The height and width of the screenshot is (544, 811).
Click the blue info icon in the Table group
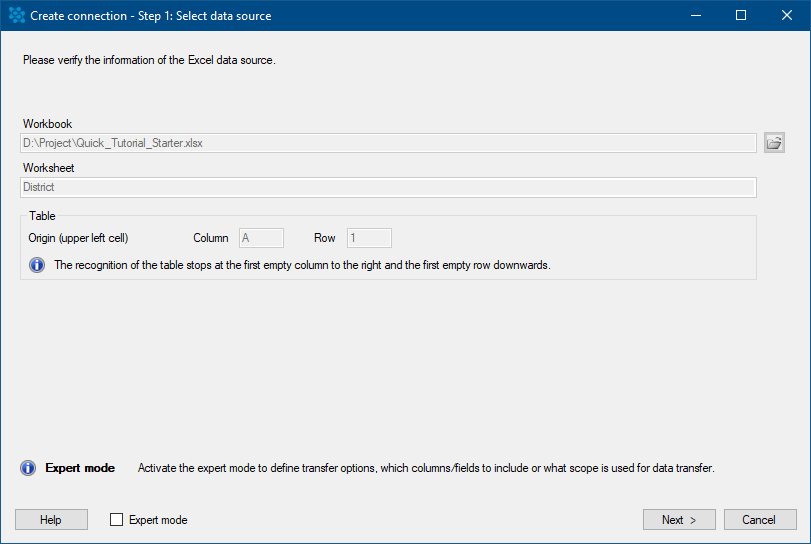(37, 265)
